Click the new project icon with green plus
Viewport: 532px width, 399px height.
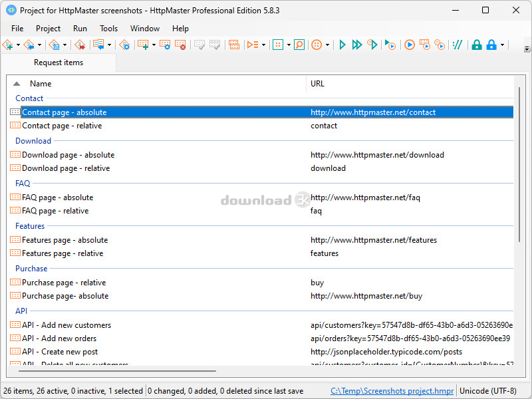click(8, 45)
